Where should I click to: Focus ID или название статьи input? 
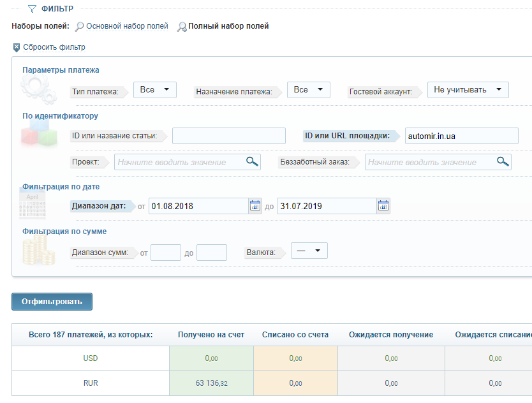(228, 136)
